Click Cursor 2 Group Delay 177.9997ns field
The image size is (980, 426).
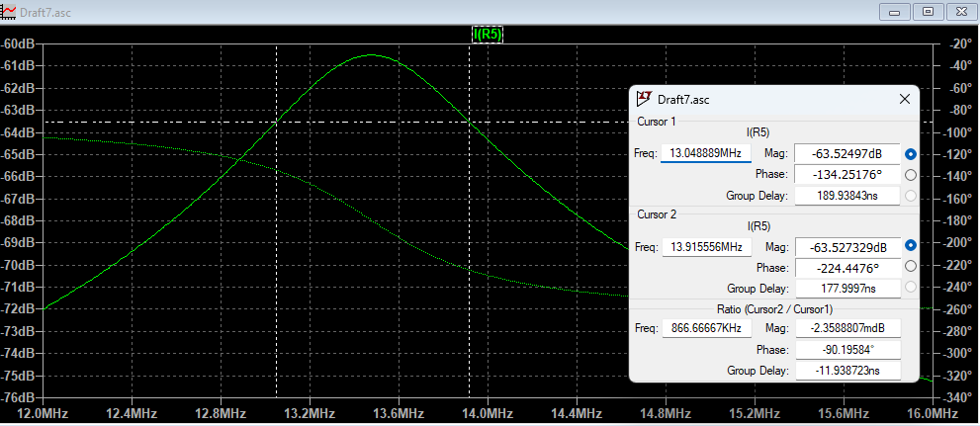pos(847,288)
